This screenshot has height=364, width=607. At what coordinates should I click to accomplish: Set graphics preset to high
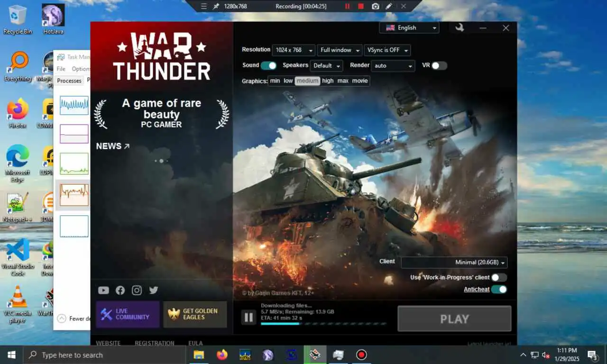(x=328, y=81)
